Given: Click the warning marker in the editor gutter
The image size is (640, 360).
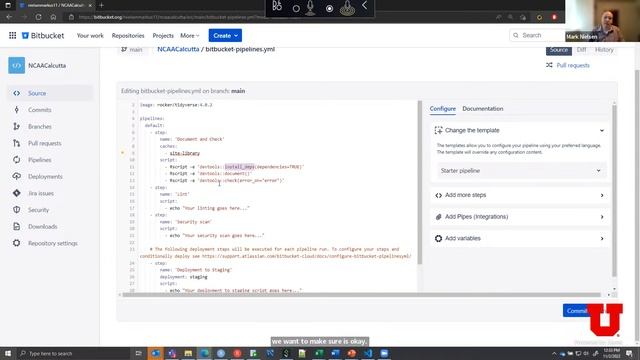Looking at the screenshot, I should pyautogui.click(x=122, y=153).
